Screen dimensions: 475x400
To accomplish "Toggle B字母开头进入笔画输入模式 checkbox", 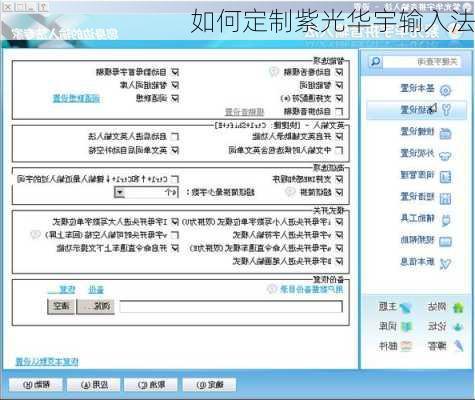I will [x=339, y=261].
